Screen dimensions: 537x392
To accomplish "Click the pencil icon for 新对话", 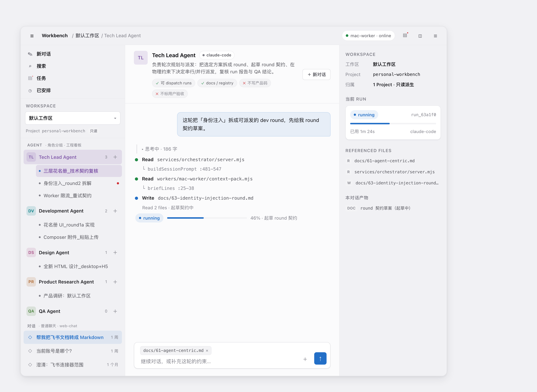I will 30,54.
